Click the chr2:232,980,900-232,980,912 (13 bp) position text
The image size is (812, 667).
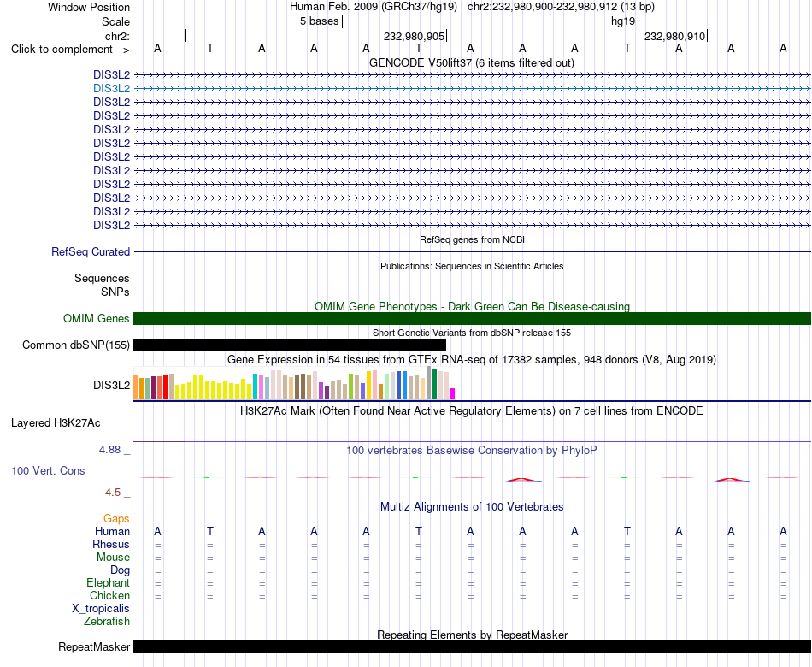pos(561,7)
